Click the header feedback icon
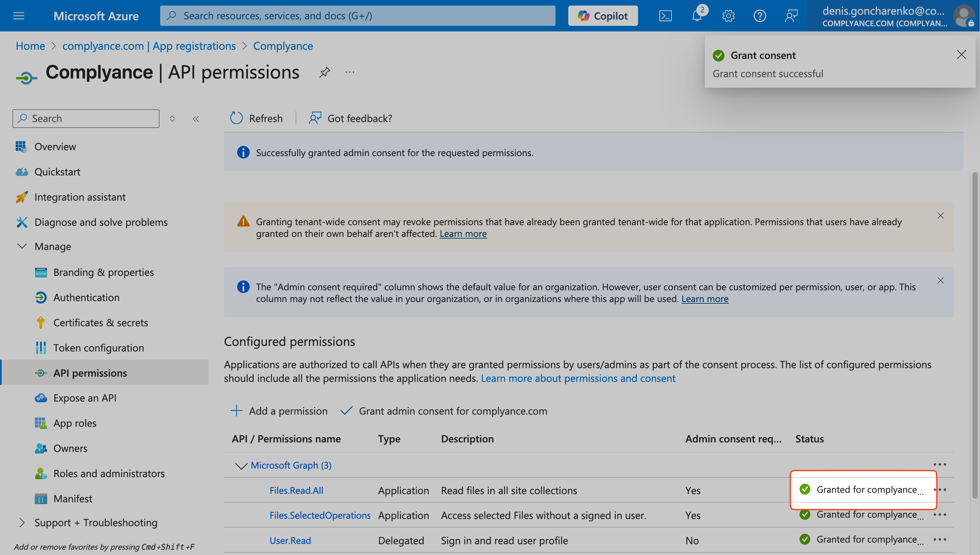The height and width of the screenshot is (555, 980). (791, 16)
